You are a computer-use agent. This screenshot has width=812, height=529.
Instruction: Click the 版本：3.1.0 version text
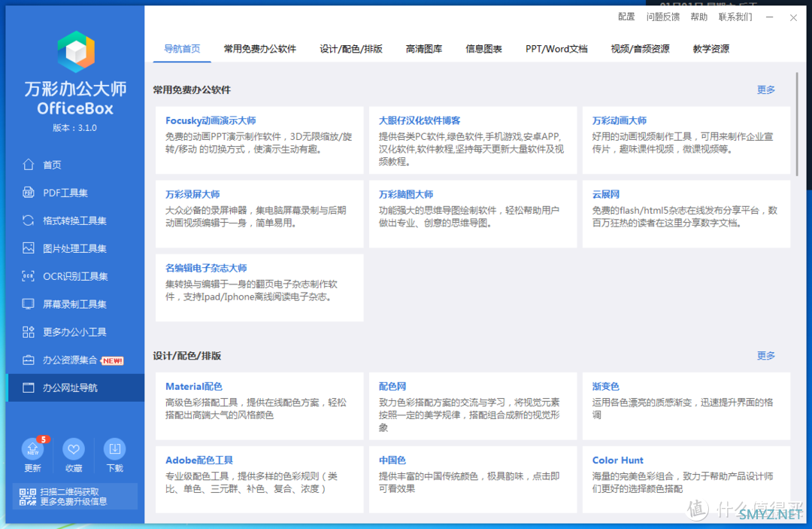click(75, 128)
